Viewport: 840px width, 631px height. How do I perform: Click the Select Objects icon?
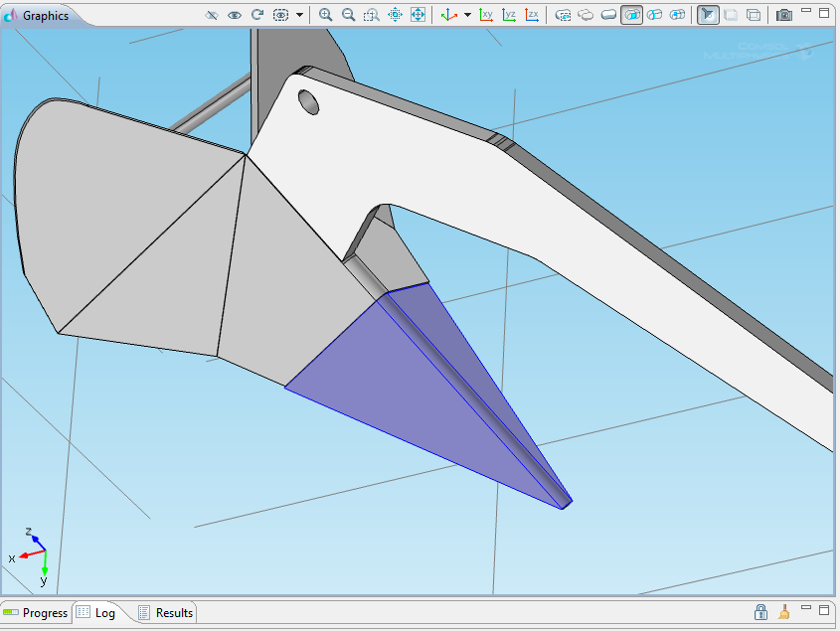[x=587, y=15]
